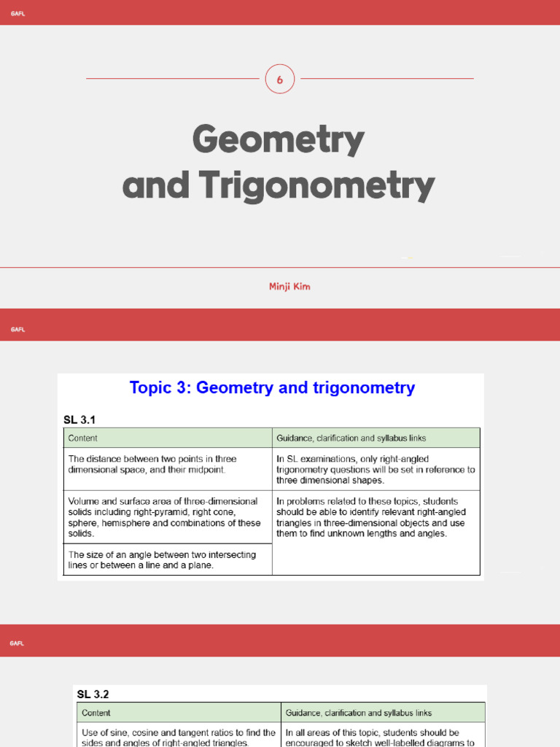Click the cell 'Volume and surface area of three-dimensional solids'

pos(168,517)
